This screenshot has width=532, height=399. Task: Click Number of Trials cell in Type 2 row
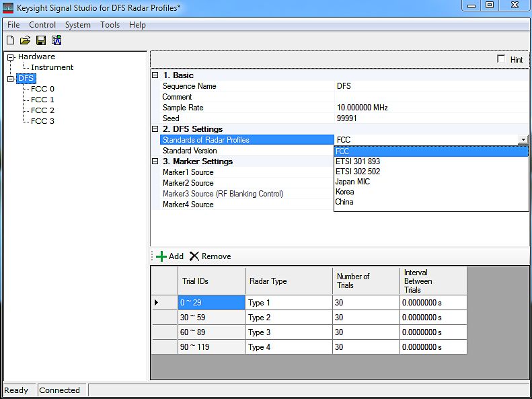366,317
